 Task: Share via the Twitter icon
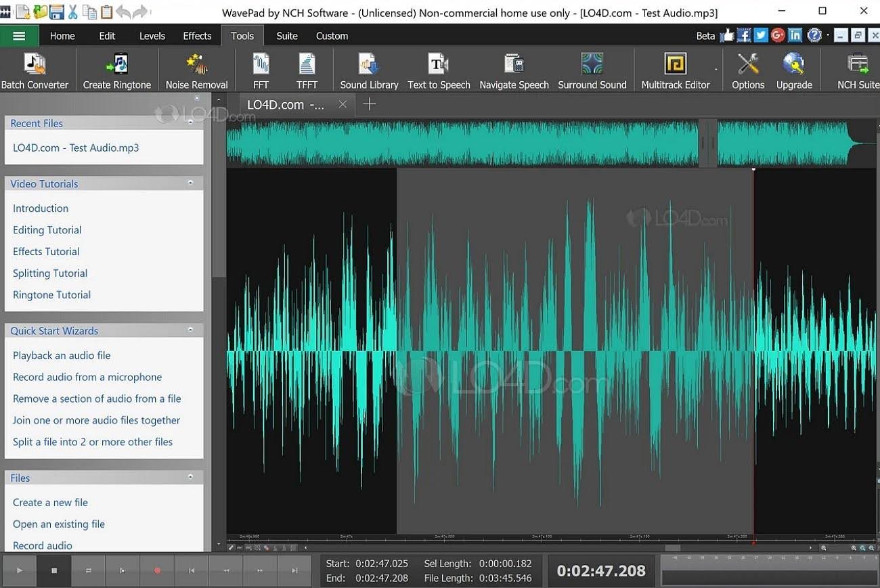coord(761,35)
